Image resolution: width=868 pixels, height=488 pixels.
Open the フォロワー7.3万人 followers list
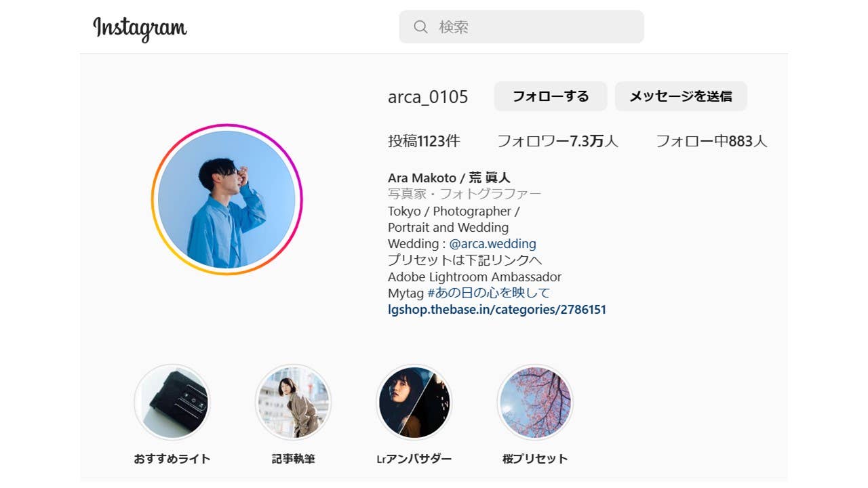557,141
